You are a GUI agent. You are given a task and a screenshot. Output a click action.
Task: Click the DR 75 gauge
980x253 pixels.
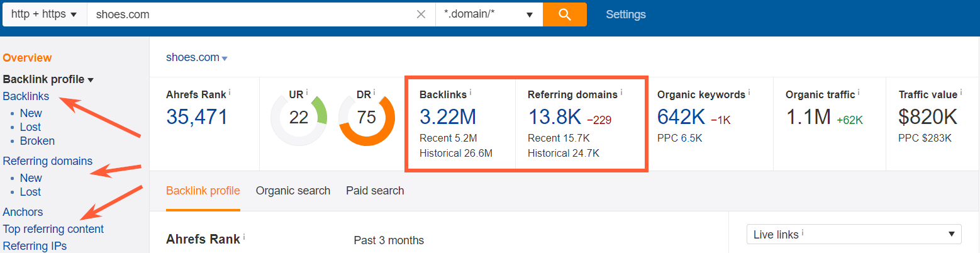click(x=366, y=118)
